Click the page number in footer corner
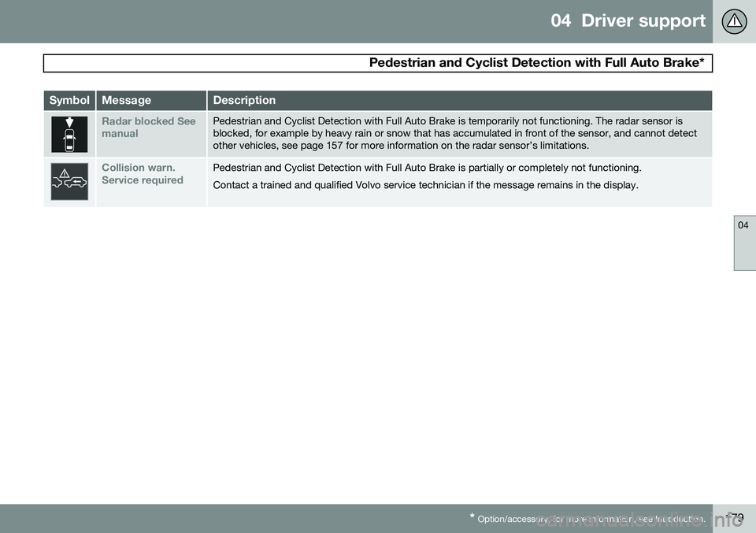 point(734,519)
